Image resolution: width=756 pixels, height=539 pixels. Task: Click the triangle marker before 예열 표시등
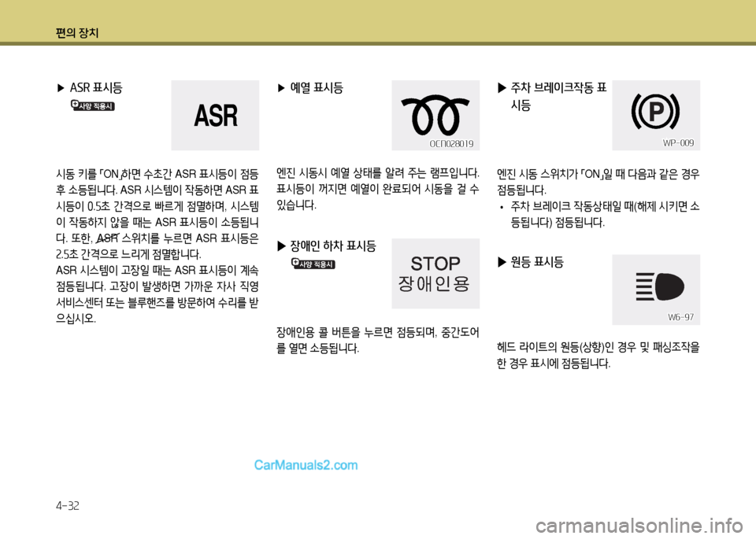coord(282,88)
